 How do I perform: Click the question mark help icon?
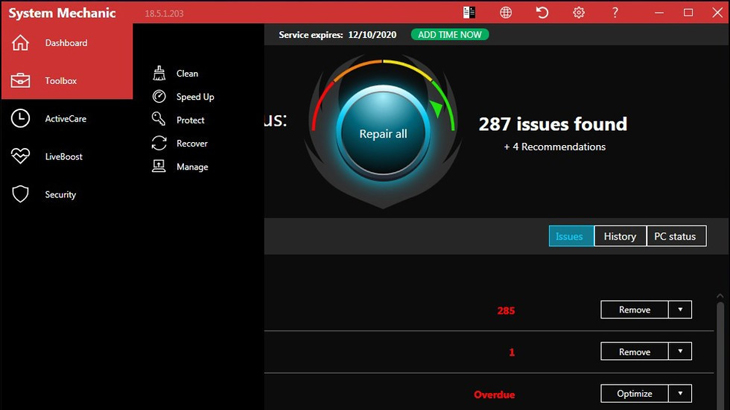(x=615, y=13)
